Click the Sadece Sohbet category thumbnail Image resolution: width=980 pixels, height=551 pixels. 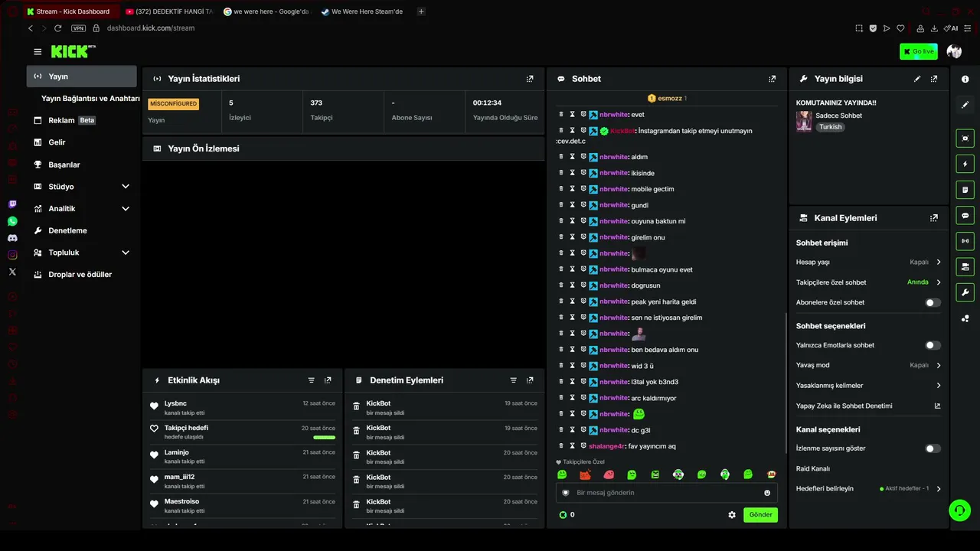coord(804,121)
